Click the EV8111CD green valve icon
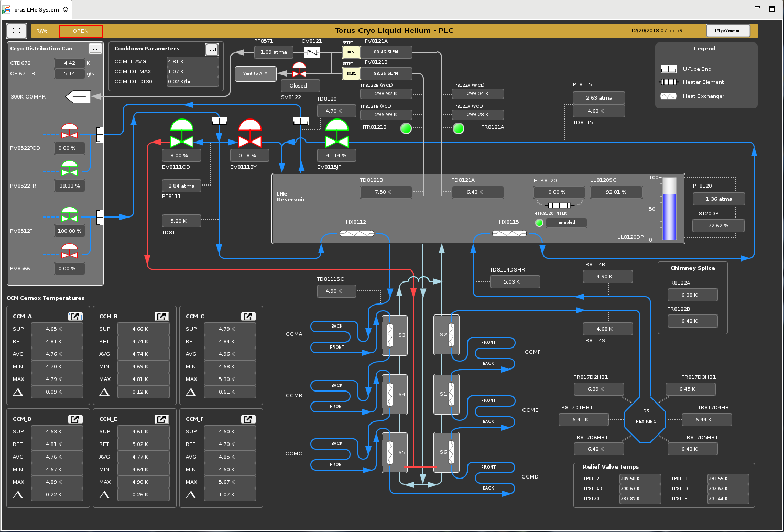 click(182, 133)
